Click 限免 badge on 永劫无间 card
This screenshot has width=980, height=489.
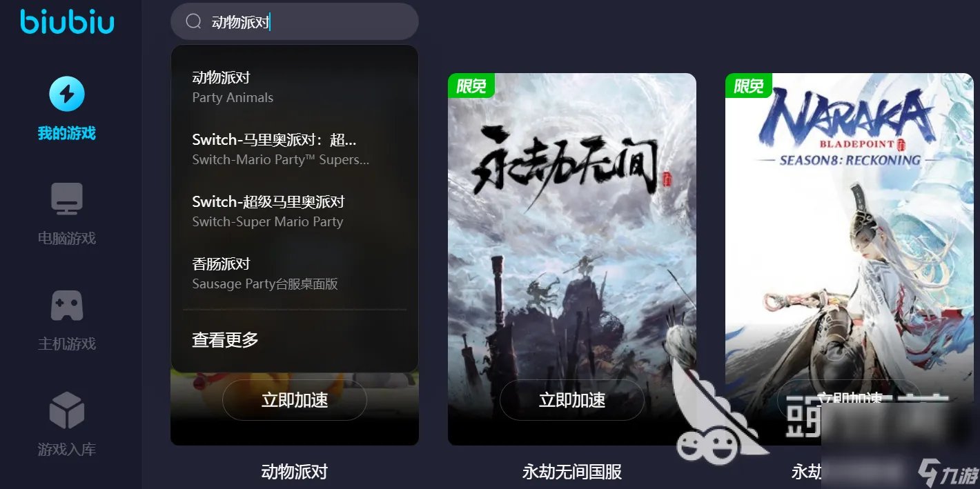[x=471, y=86]
